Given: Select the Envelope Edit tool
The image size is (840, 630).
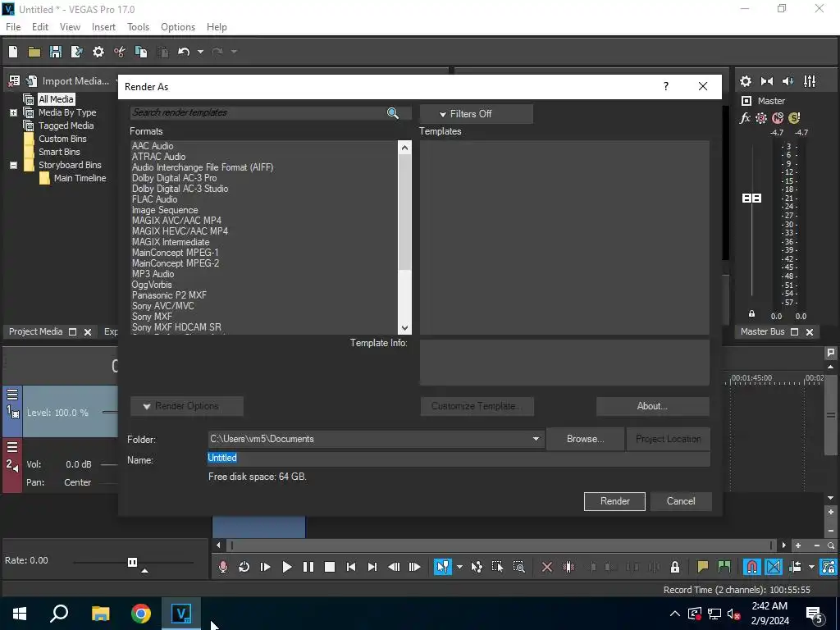Looking at the screenshot, I should tap(477, 567).
